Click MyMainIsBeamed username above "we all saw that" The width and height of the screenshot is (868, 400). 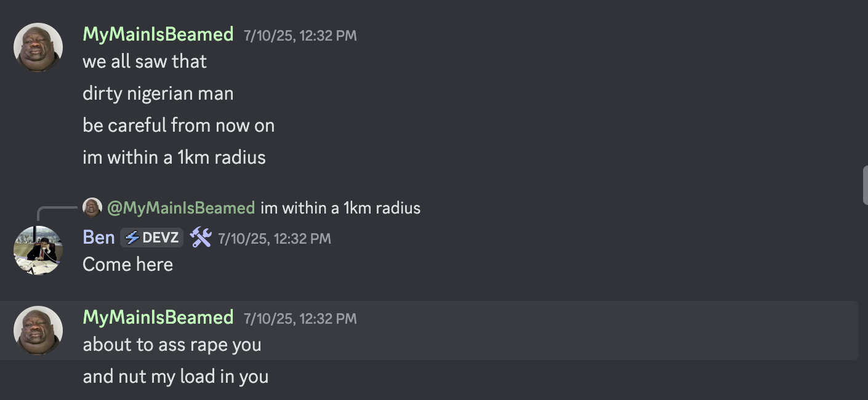coord(158,34)
